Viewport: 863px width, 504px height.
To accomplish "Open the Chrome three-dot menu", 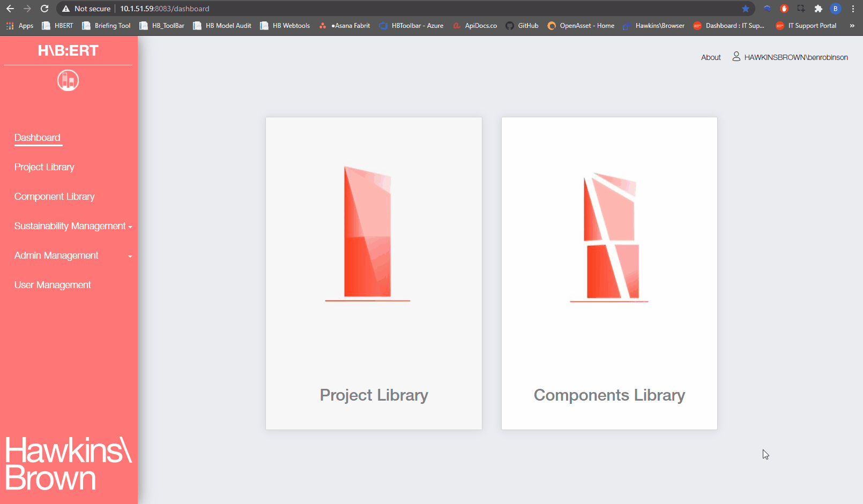I will click(x=853, y=9).
